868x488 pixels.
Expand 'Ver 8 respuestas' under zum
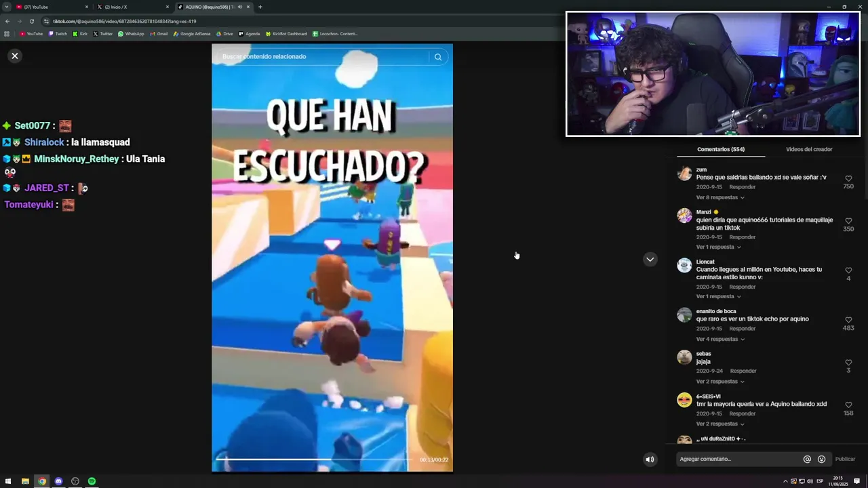720,197
